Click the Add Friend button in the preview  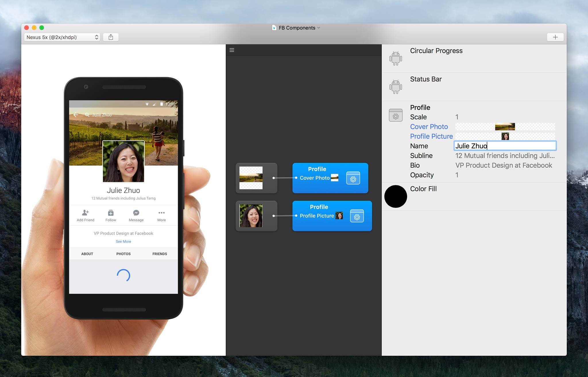(85, 216)
